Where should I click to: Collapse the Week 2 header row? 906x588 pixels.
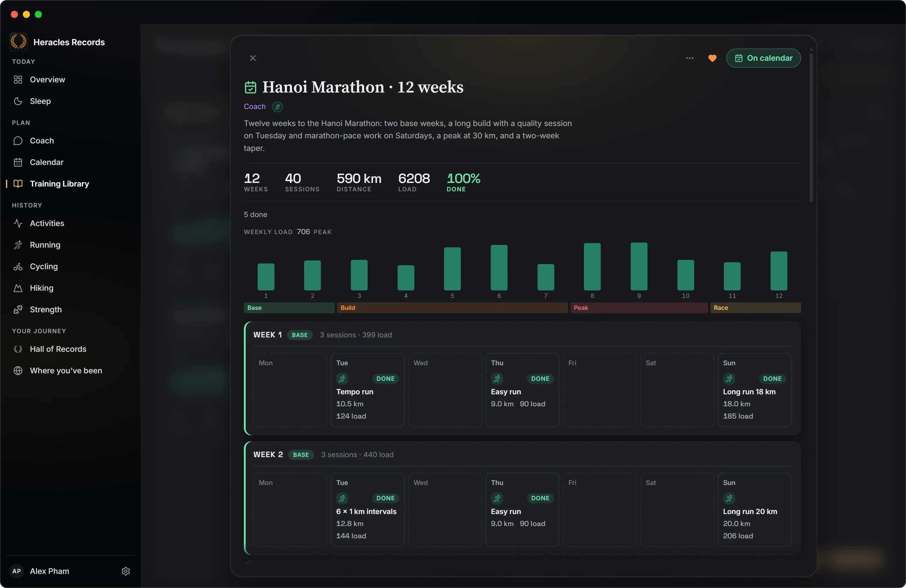[x=522, y=455]
